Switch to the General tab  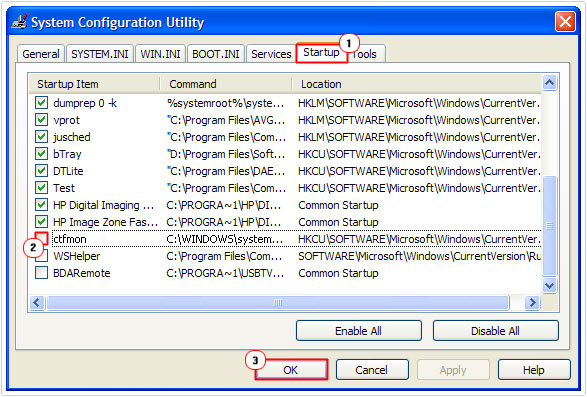(41, 54)
